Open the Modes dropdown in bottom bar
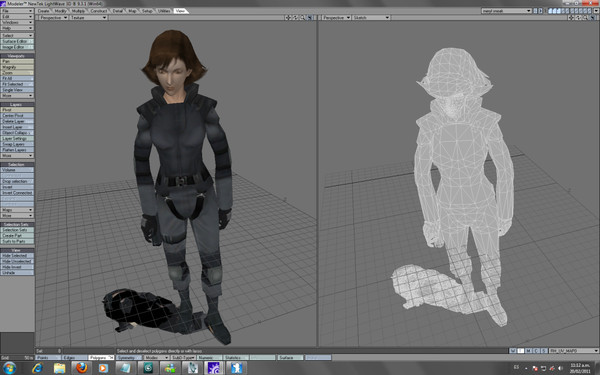 pyautogui.click(x=156, y=358)
